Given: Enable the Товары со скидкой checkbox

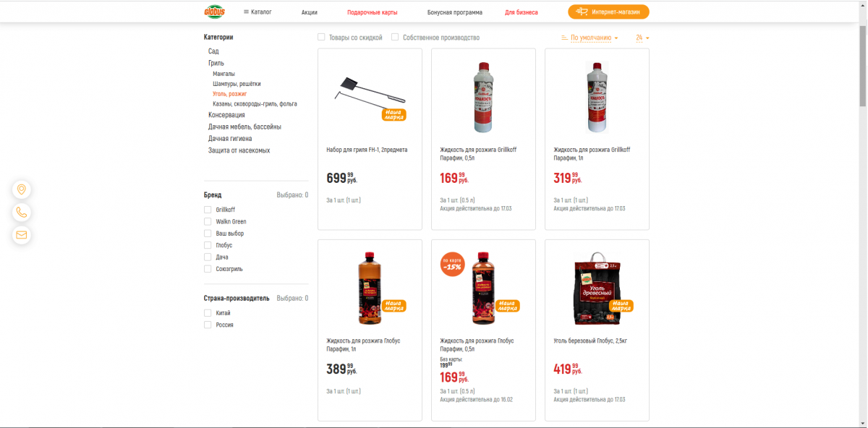Looking at the screenshot, I should click(x=321, y=37).
